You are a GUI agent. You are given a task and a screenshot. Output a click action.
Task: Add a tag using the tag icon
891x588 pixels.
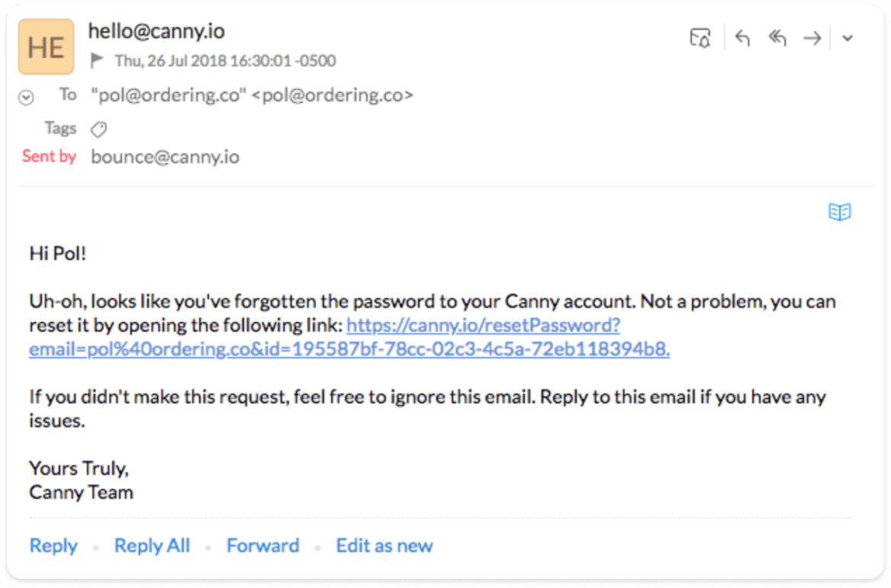[98, 130]
